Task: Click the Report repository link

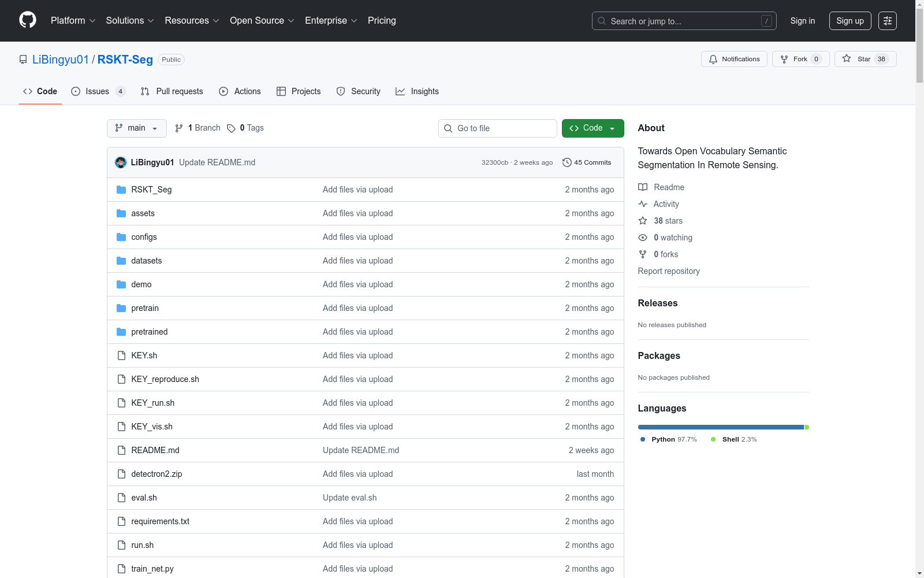Action: [669, 271]
